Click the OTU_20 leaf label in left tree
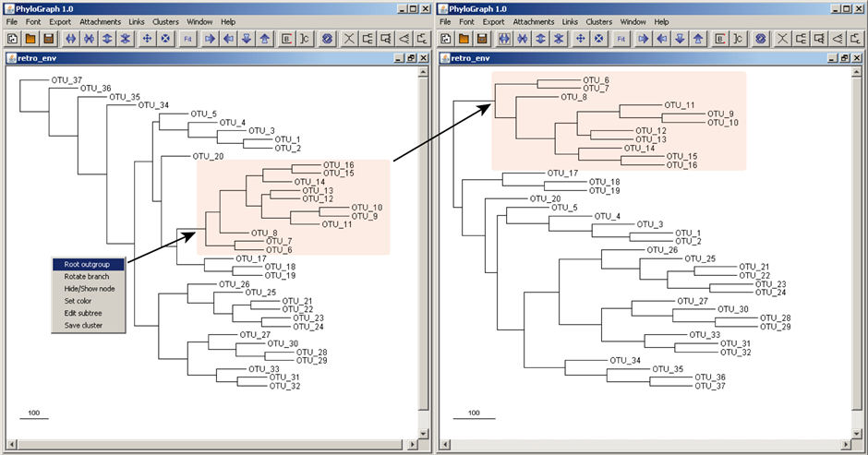Viewport: 868px width, 455px height. pos(208,156)
